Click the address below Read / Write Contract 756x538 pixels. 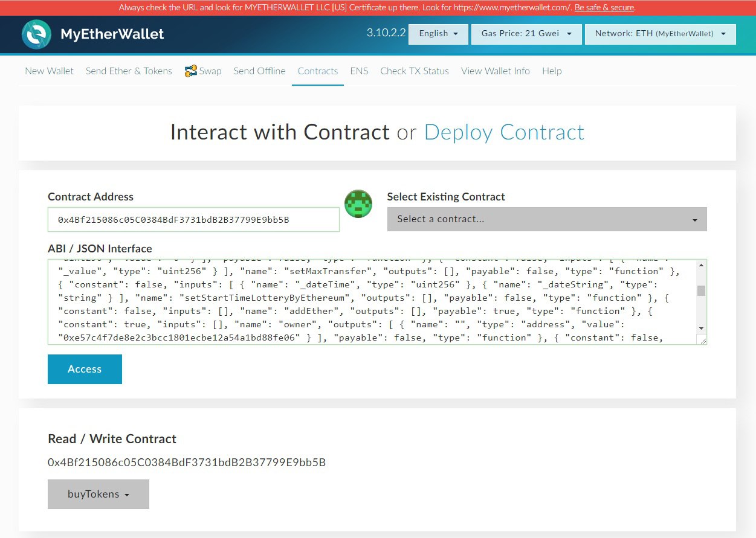coord(187,463)
